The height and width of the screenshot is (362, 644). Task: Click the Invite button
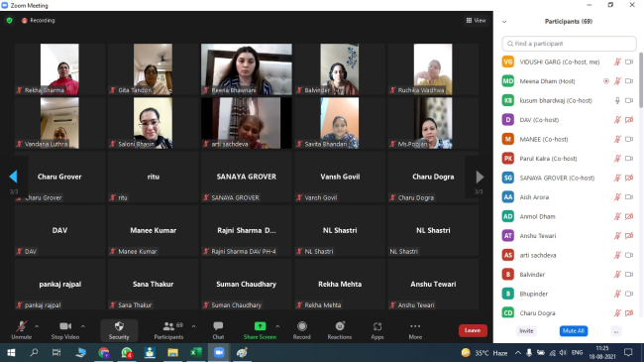click(x=526, y=330)
